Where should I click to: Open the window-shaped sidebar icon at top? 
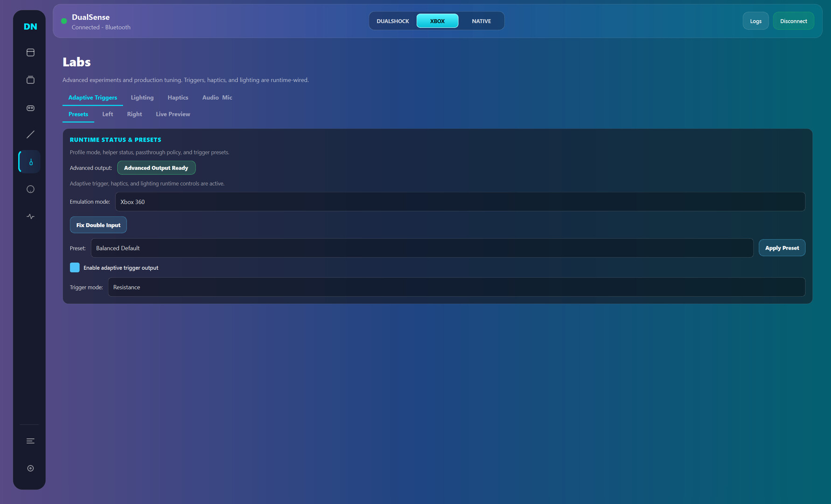[x=30, y=53]
